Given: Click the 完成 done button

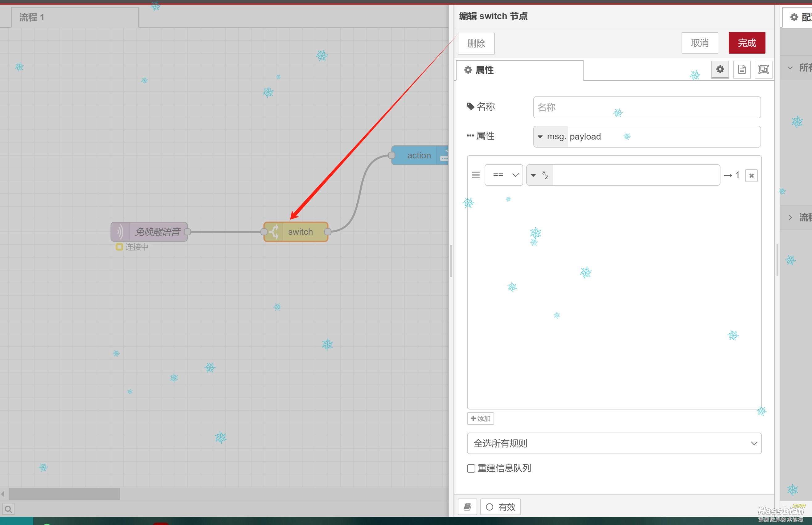Looking at the screenshot, I should point(747,43).
